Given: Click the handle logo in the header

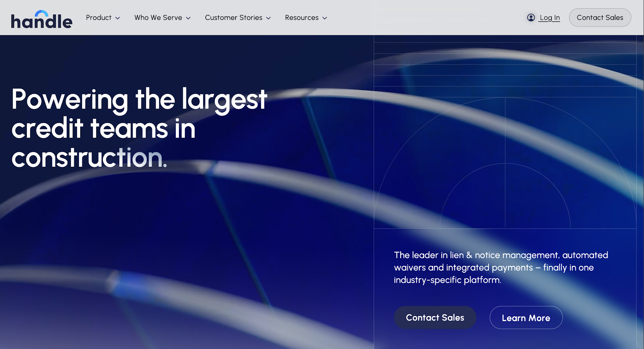Looking at the screenshot, I should click(42, 19).
